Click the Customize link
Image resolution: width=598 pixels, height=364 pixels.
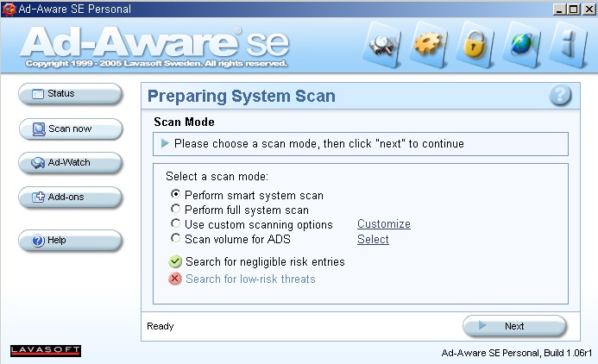(383, 224)
